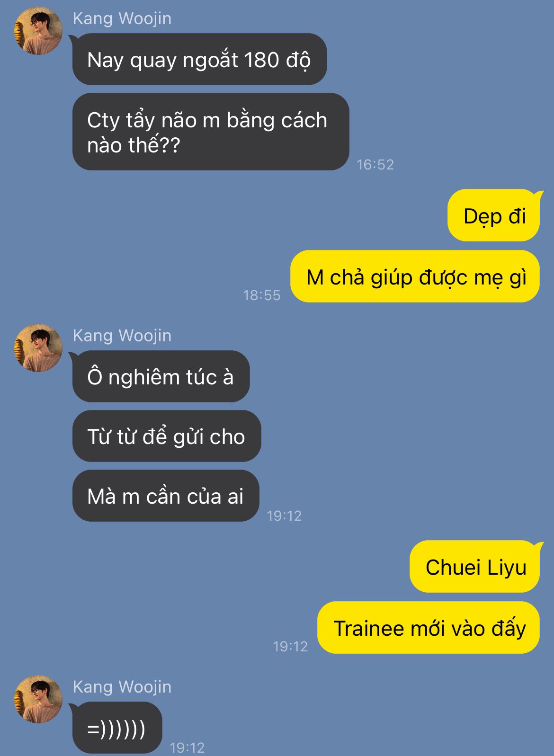Tap the 'Từ từ để gửi cho' message
Screen dimensions: 554x756
coord(167,436)
